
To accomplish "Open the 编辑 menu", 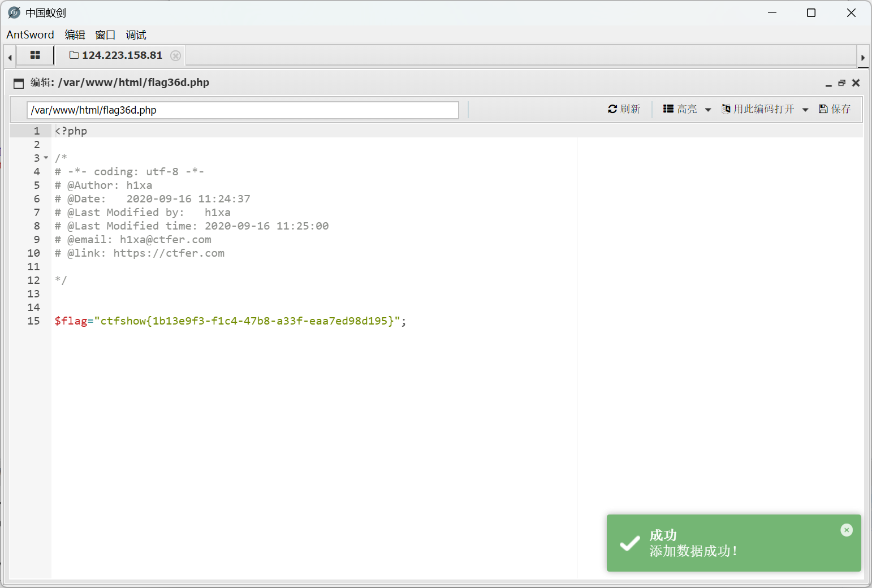I will (x=75, y=34).
